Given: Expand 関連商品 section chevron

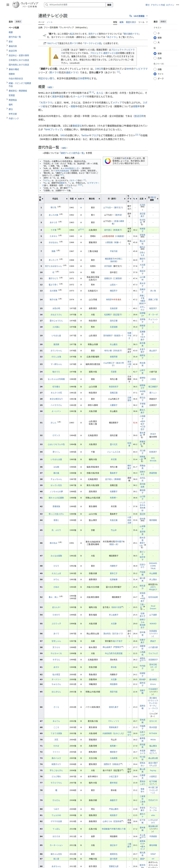Looking at the screenshot, I should (7, 100).
